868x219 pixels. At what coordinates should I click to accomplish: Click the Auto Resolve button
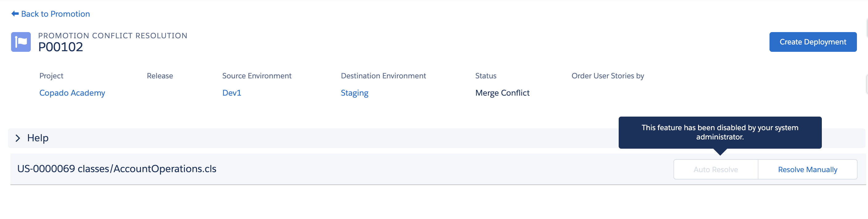715,169
